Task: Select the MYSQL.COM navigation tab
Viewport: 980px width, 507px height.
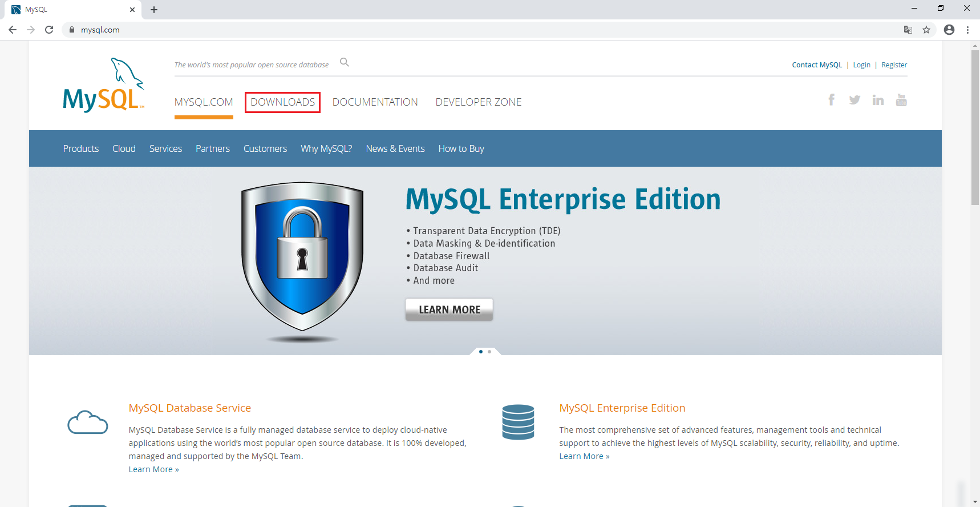Action: click(204, 102)
